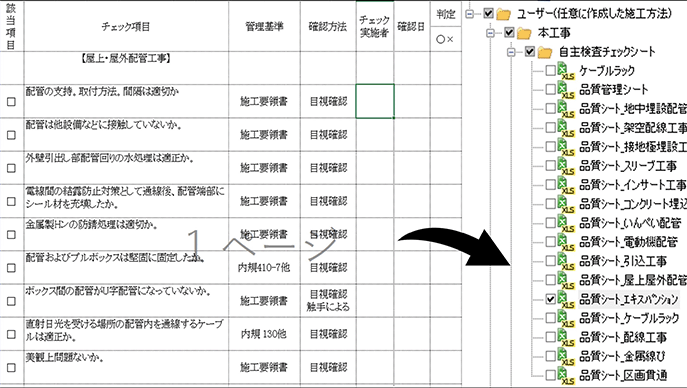Select 品質シート_金属線ぴ tree item
Image resolution: width=687 pixels, height=388 pixels.
click(622, 356)
